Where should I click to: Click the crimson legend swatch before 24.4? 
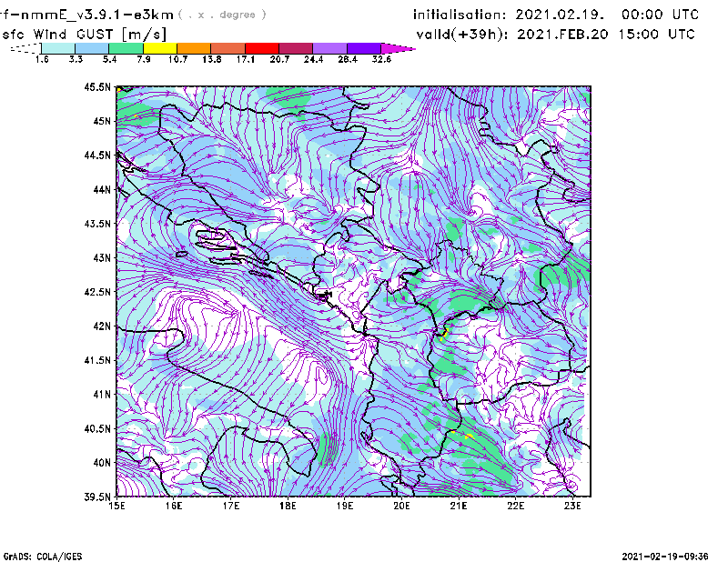click(x=296, y=48)
